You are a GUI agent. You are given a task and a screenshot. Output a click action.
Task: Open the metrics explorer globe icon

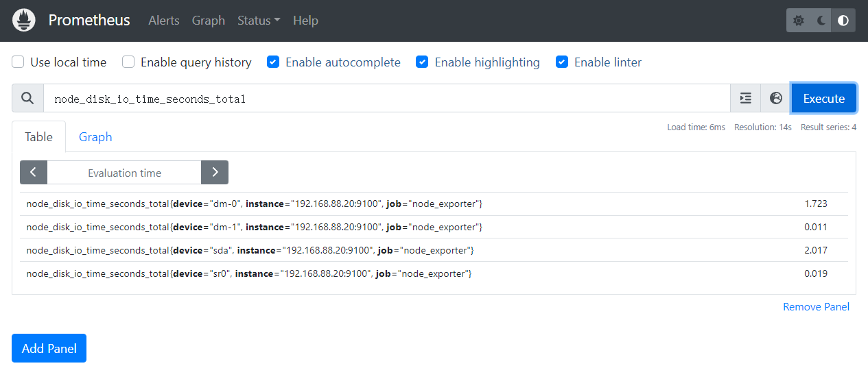(776, 98)
